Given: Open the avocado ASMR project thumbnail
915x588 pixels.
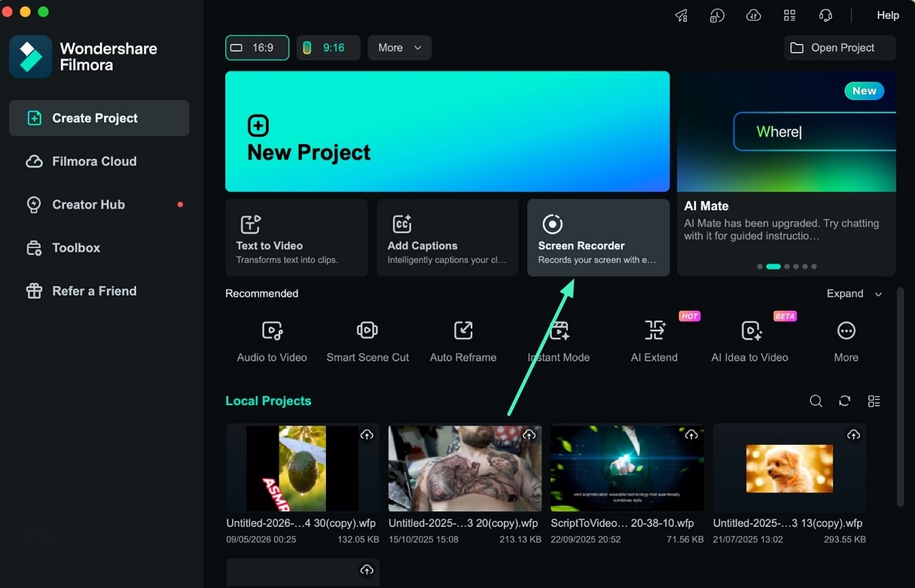Looking at the screenshot, I should point(302,468).
